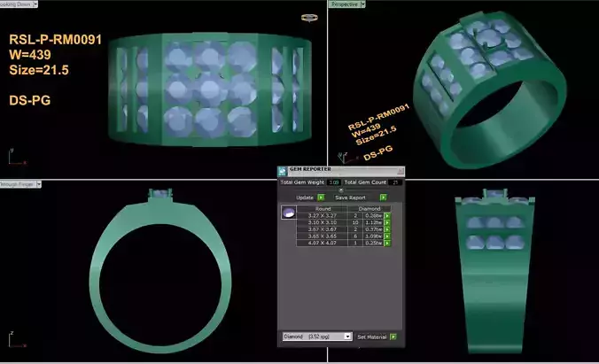
Task: Click the green Set Material arrow icon
Action: 393,337
